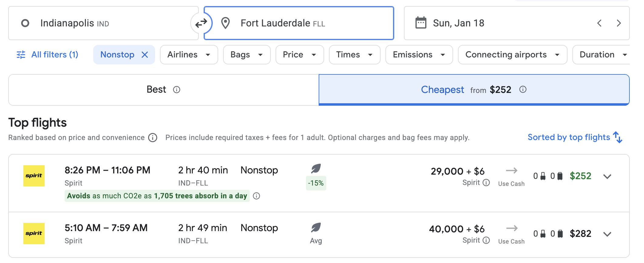
Task: Click the Spirit logo for 8:26 PM flight
Action: point(34,176)
